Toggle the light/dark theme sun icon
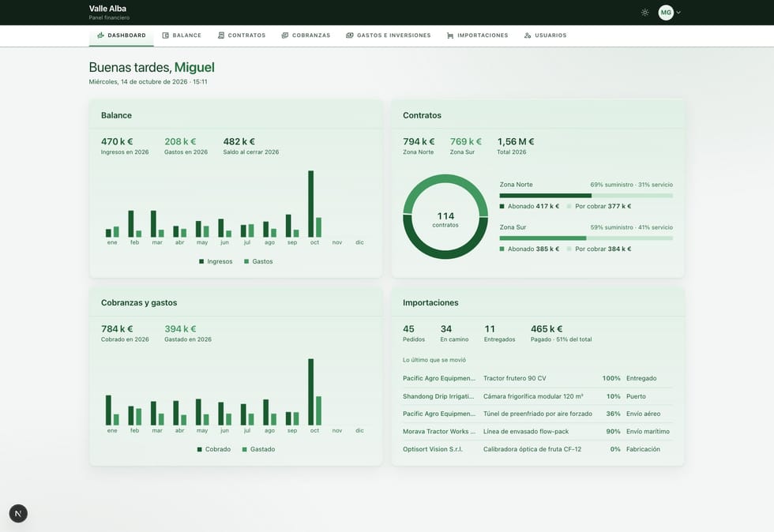The image size is (774, 532). 644,13
